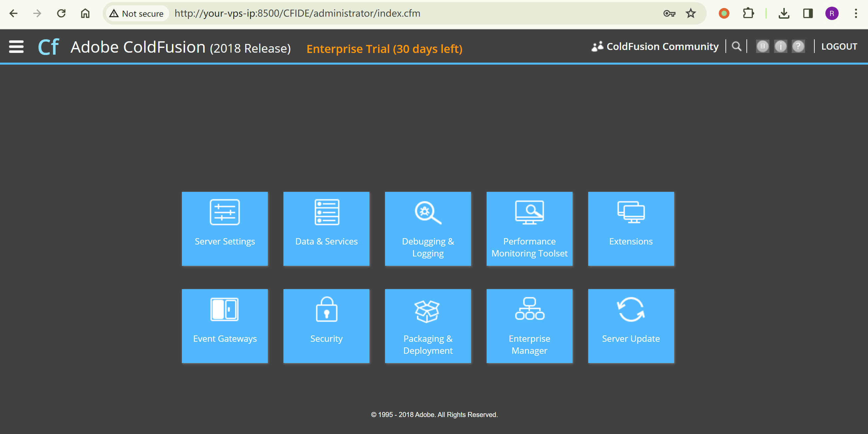Open the Security tile
This screenshot has width=868, height=434.
(x=326, y=325)
